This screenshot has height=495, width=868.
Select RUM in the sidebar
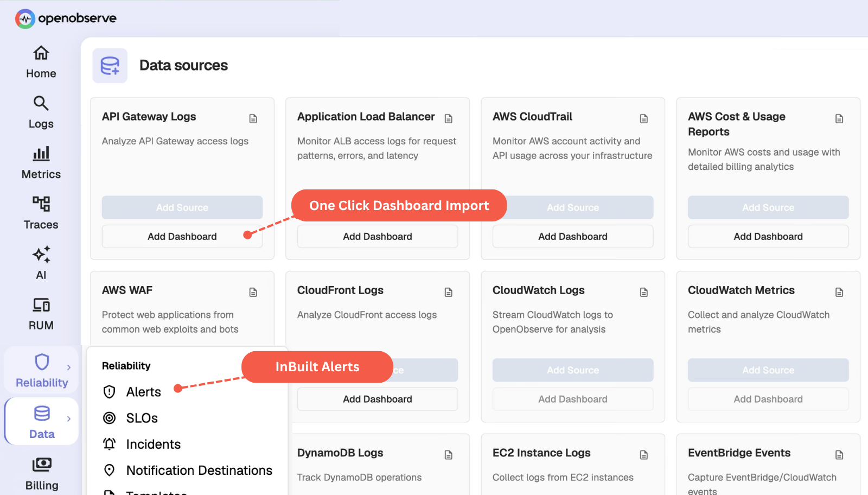41,315
